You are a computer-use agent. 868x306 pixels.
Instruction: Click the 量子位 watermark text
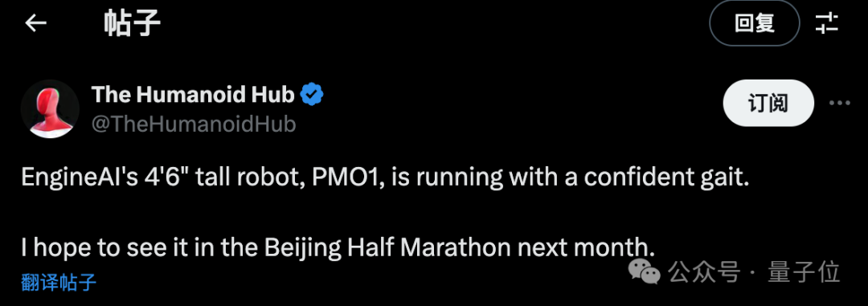click(x=804, y=272)
